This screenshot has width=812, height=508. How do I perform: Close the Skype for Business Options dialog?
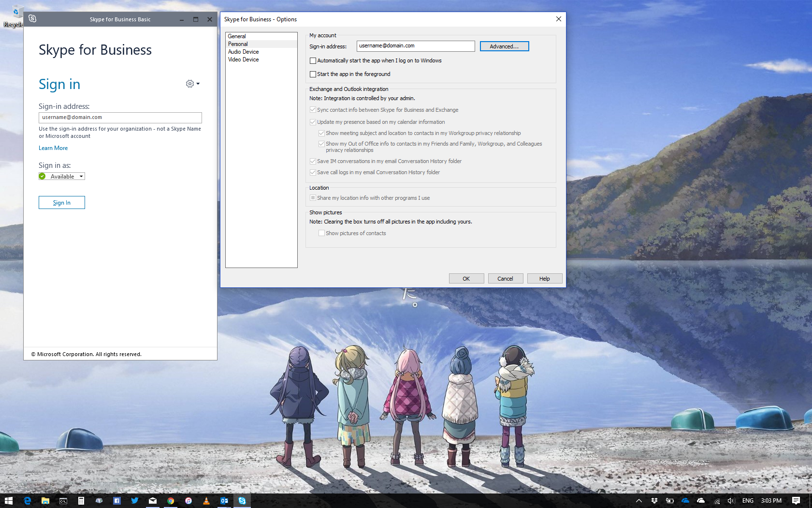(x=558, y=19)
